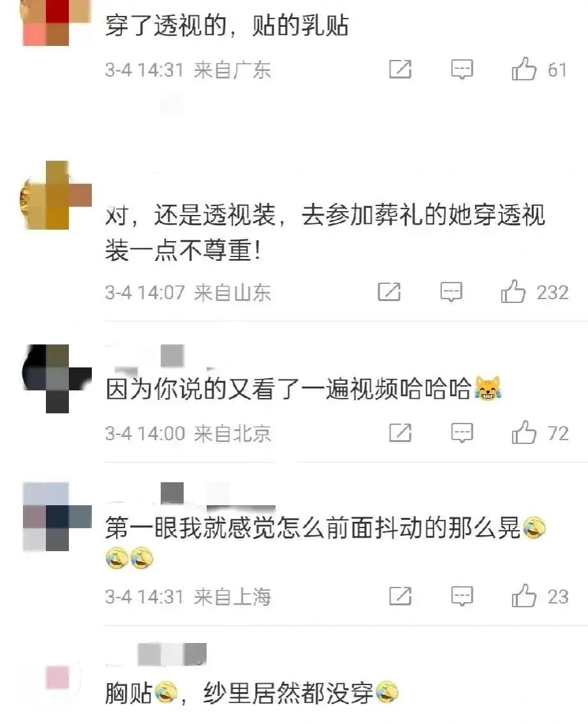Viewport: 588px width, 724px height.
Task: Reply to the comment from 广东
Action: tap(462, 70)
